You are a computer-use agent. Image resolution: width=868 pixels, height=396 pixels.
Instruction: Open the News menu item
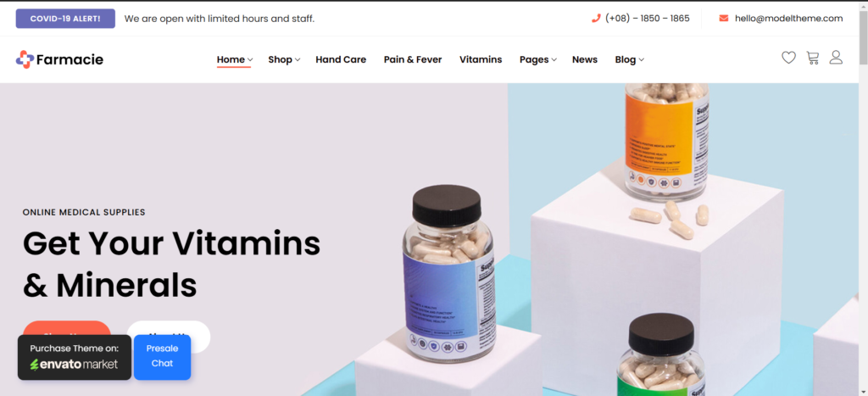coord(585,60)
